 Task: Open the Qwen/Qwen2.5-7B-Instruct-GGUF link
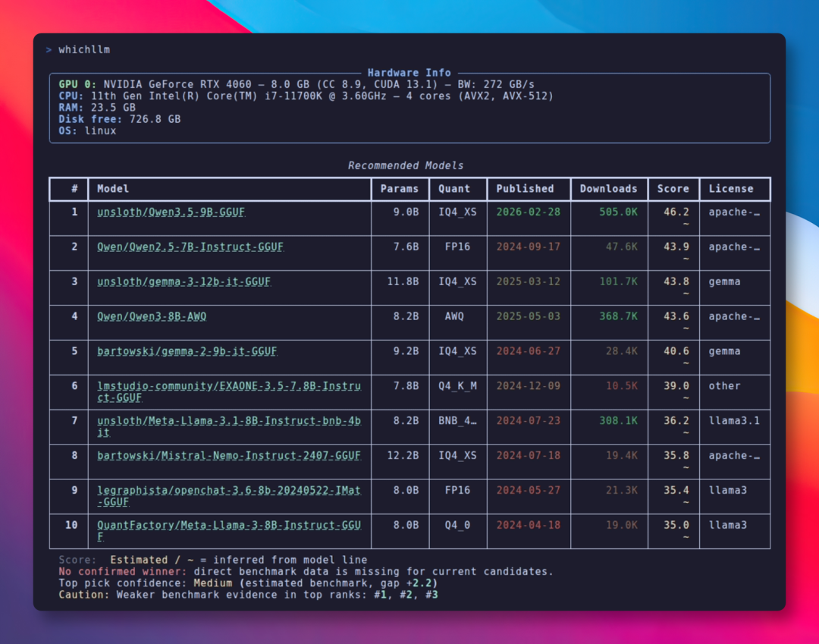tap(190, 247)
